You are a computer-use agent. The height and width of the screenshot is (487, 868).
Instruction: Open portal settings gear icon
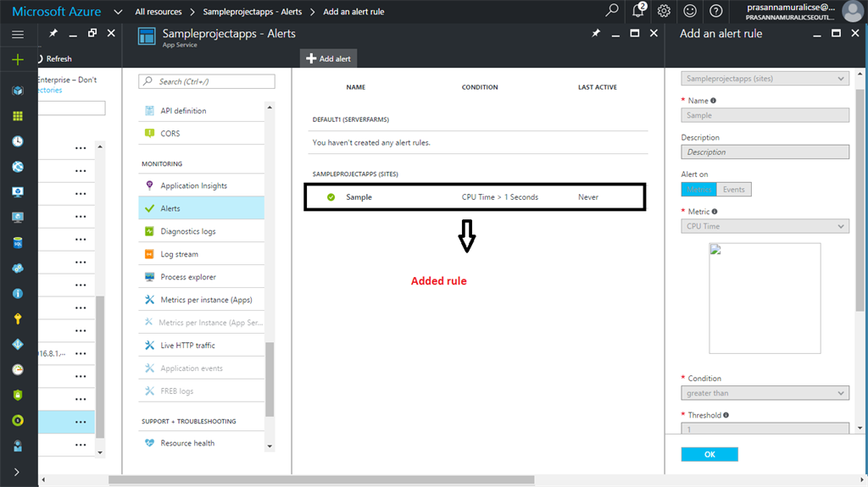(664, 10)
